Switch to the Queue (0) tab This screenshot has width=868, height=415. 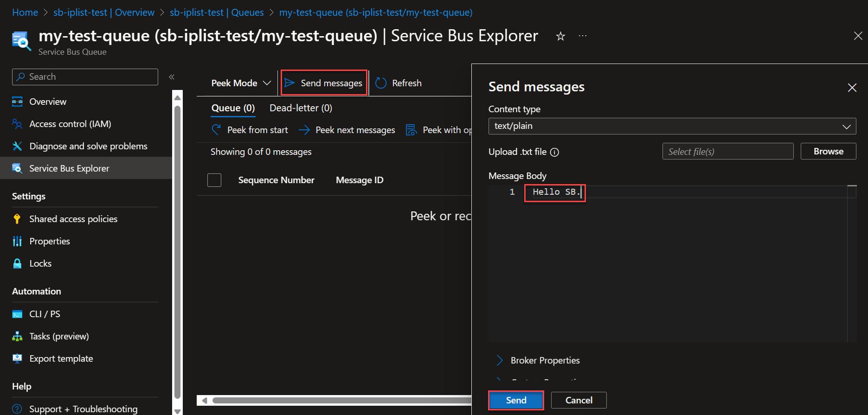click(233, 108)
